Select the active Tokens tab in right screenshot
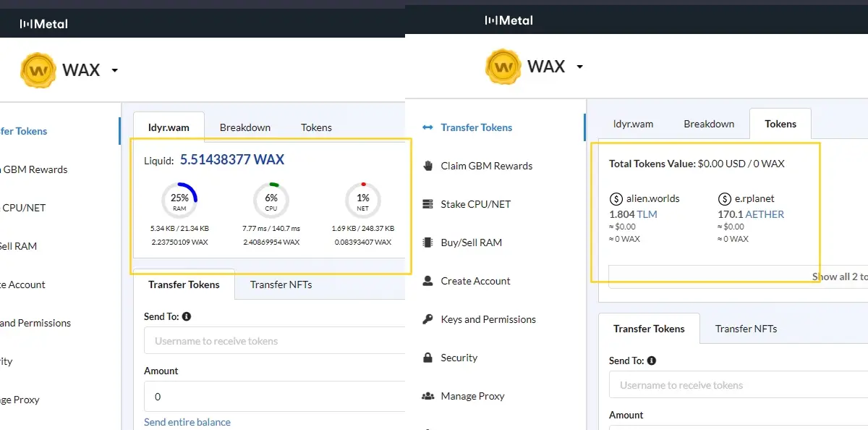Viewport: 868px width, 430px height. pyautogui.click(x=780, y=124)
